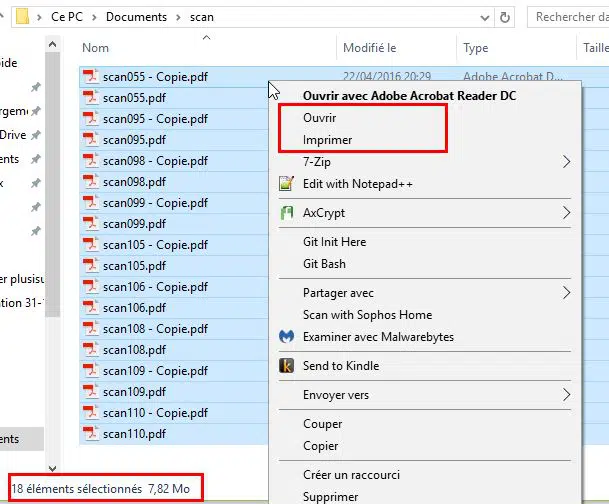Click the scan folder breadcrumb segment
The image size is (609, 504).
pos(202,17)
